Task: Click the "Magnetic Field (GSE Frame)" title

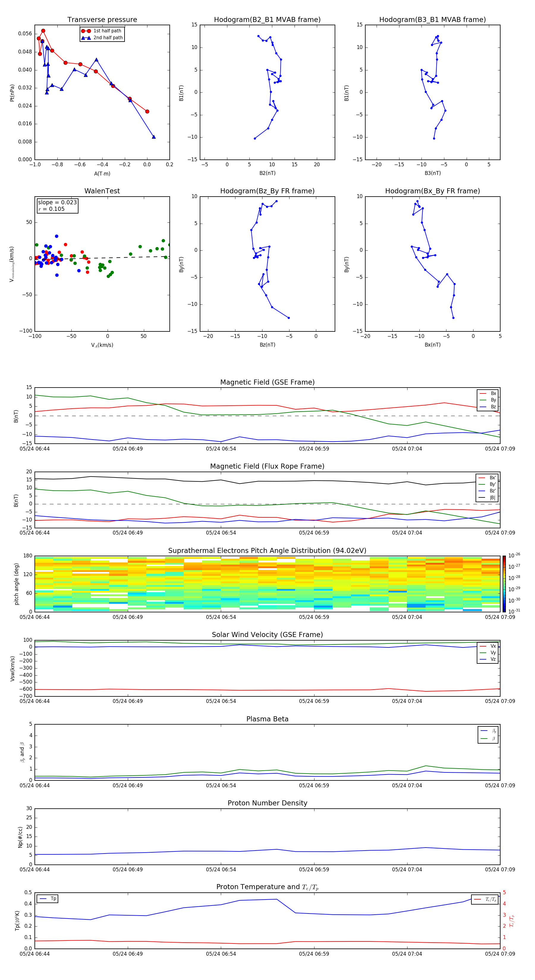Action: [267, 382]
